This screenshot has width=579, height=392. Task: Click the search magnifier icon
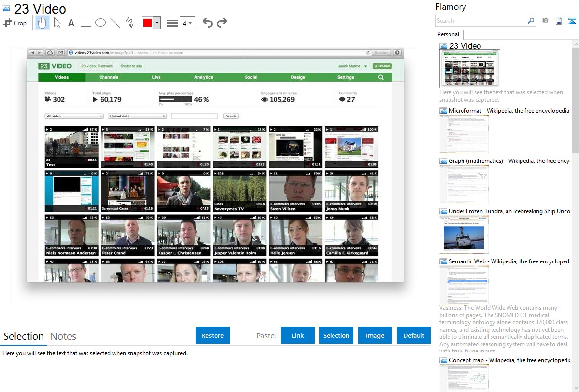tap(531, 21)
